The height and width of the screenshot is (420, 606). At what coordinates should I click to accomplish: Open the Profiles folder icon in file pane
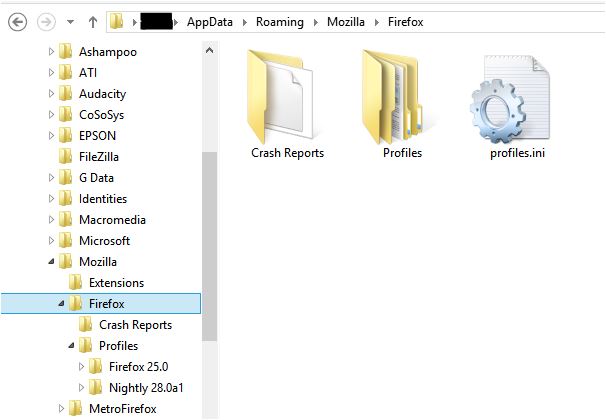(392, 97)
